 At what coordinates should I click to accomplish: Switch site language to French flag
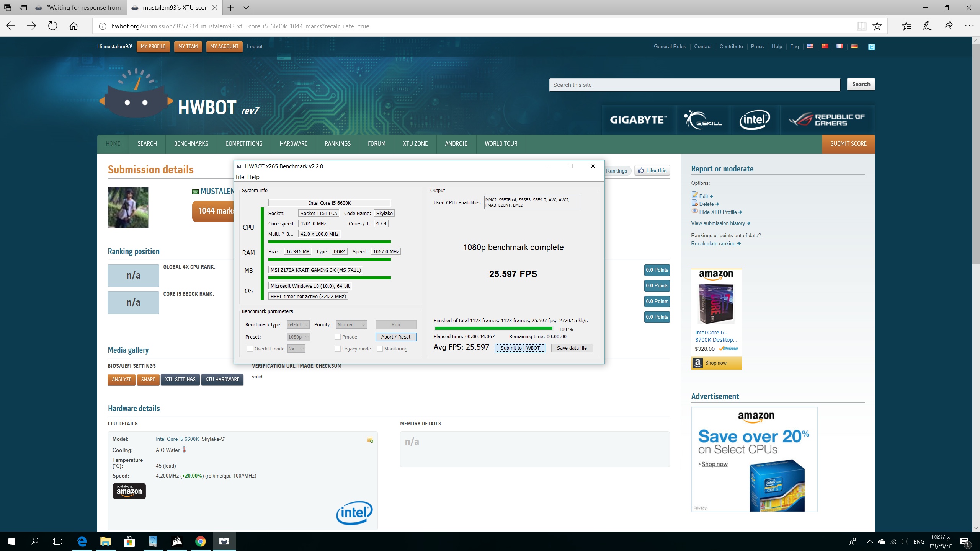[840, 46]
